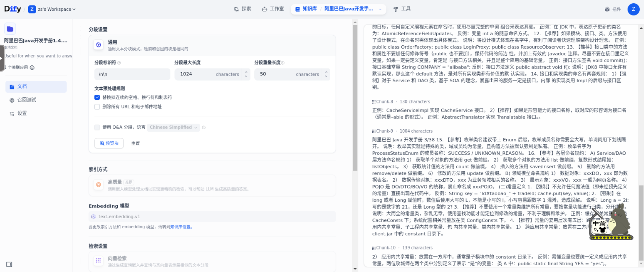The width and height of the screenshot is (644, 272).
Task: Click the blue Z workspace avatar icon
Action: pyautogui.click(x=32, y=9)
